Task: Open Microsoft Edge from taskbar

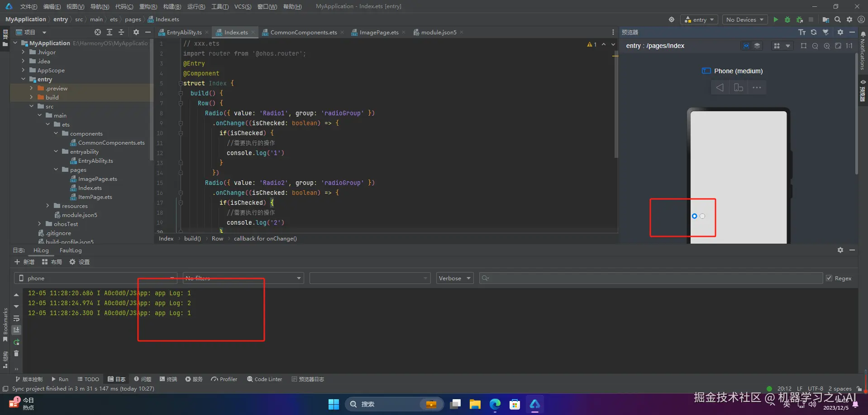Action: coord(495,404)
